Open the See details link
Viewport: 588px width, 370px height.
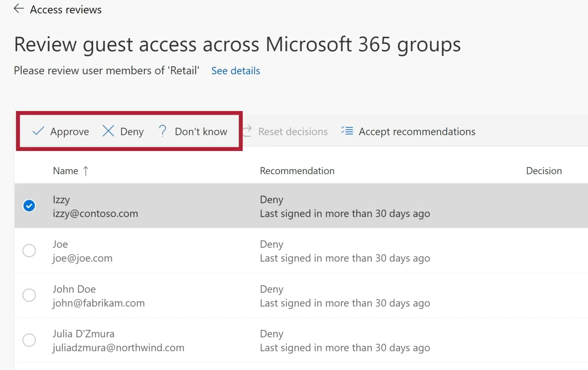235,71
